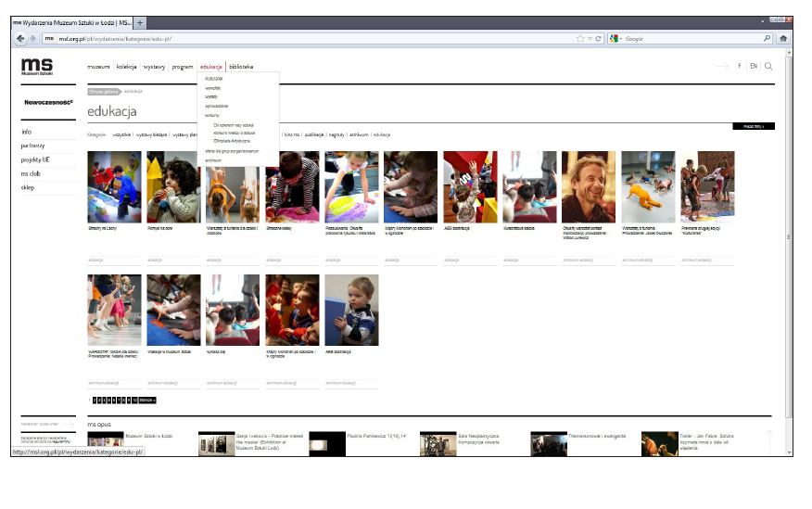Image resolution: width=812 pixels, height=509 pixels.
Task: Play the Themersonowie i awangarda video
Action: [x=549, y=444]
